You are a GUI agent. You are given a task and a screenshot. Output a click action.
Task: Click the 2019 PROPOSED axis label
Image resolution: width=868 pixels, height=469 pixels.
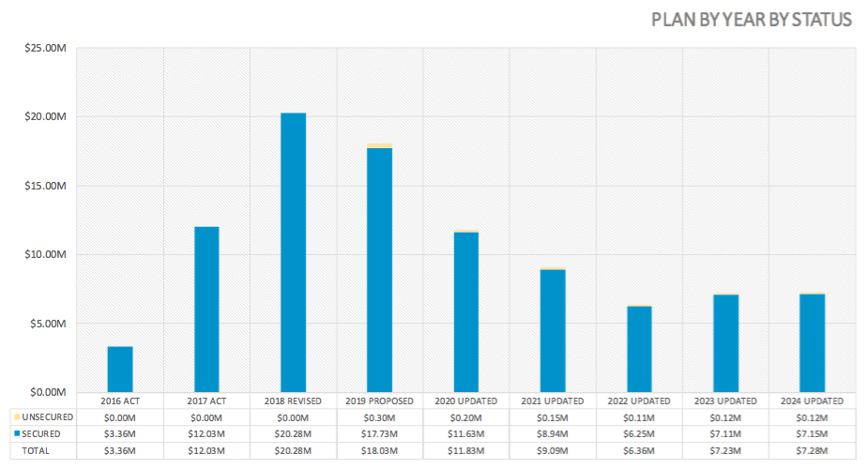tap(379, 401)
